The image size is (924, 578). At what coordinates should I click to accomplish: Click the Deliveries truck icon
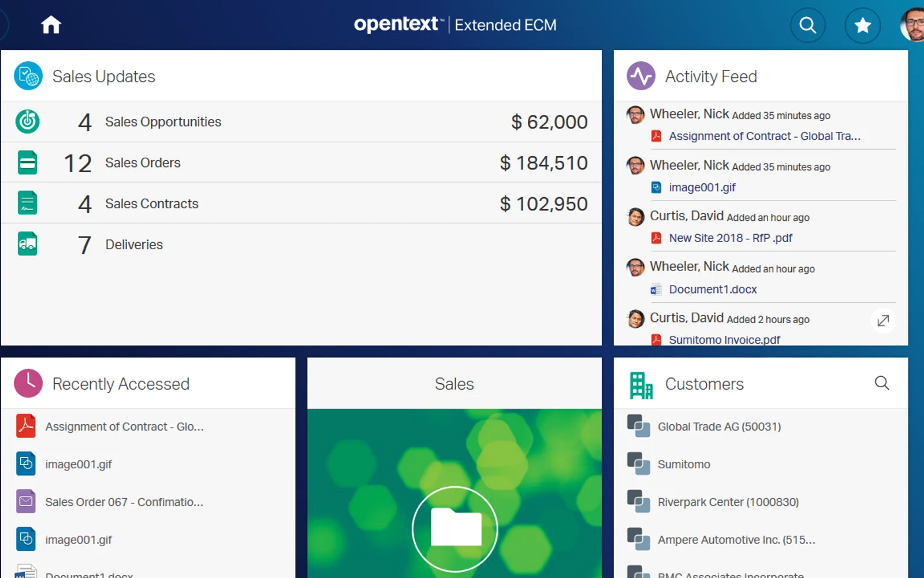pos(27,244)
